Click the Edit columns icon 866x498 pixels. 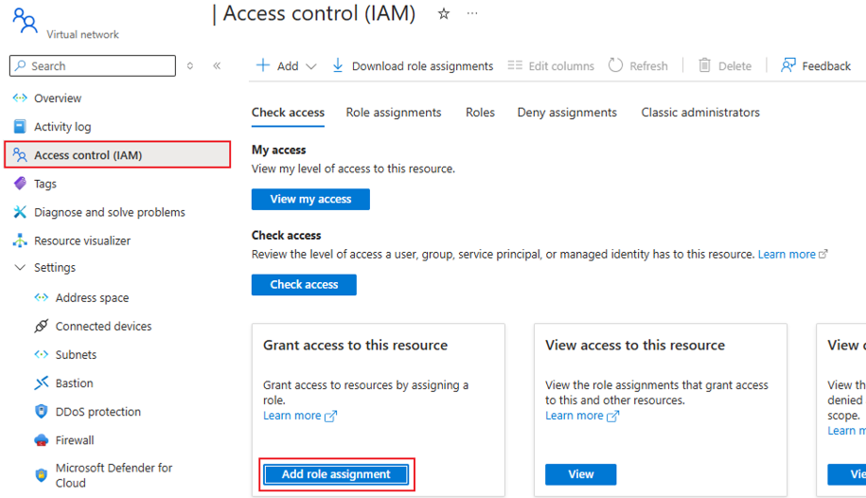point(515,66)
